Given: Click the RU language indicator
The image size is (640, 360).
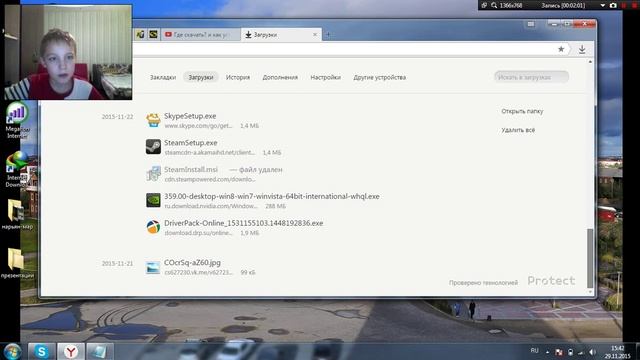Looking at the screenshot, I should pyautogui.click(x=534, y=351).
